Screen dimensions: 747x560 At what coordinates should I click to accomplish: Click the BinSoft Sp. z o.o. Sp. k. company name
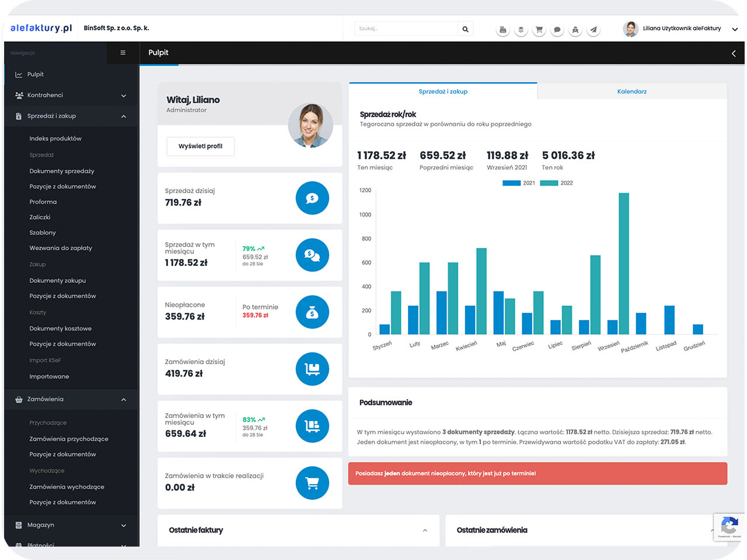click(x=116, y=28)
